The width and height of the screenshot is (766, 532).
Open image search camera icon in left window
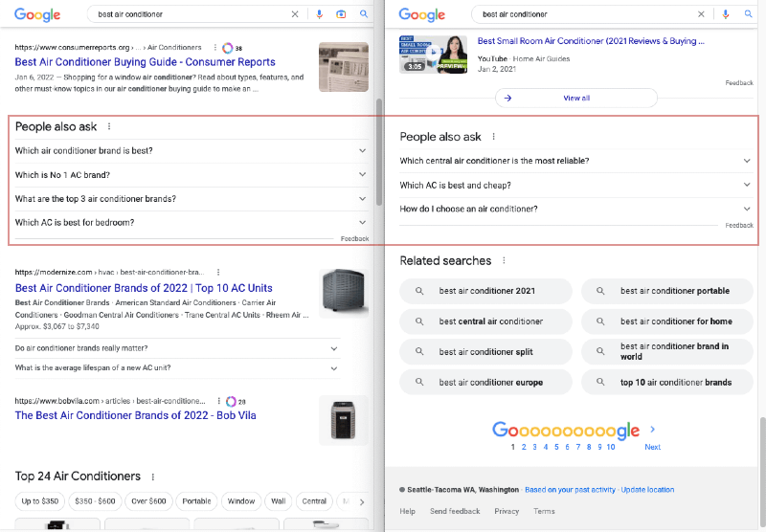(341, 14)
